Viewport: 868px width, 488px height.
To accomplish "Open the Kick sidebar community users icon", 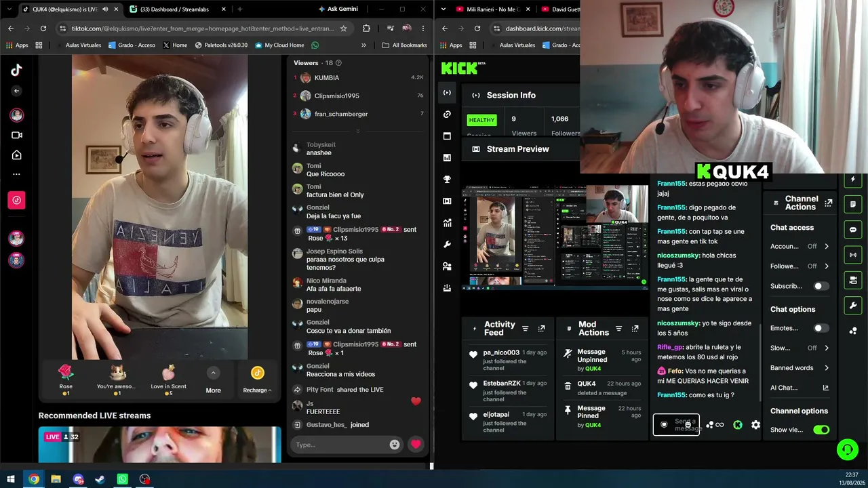I will (x=447, y=266).
